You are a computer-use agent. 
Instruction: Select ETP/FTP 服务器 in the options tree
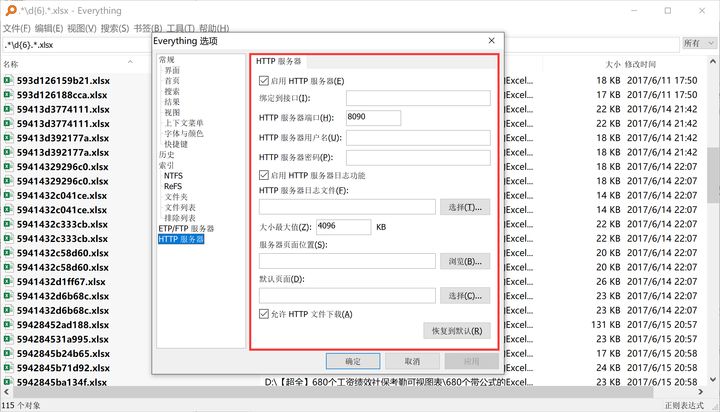(x=186, y=229)
